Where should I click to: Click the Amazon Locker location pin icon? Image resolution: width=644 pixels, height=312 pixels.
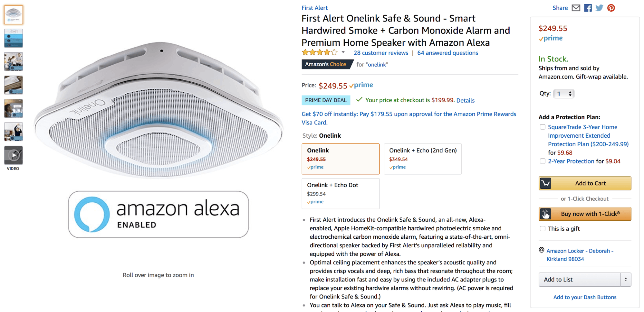point(542,250)
